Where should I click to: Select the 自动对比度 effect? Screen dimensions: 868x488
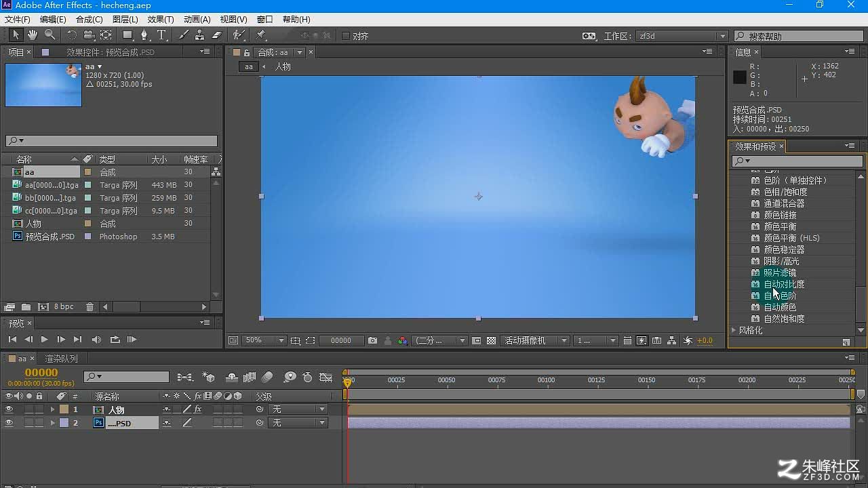(784, 284)
